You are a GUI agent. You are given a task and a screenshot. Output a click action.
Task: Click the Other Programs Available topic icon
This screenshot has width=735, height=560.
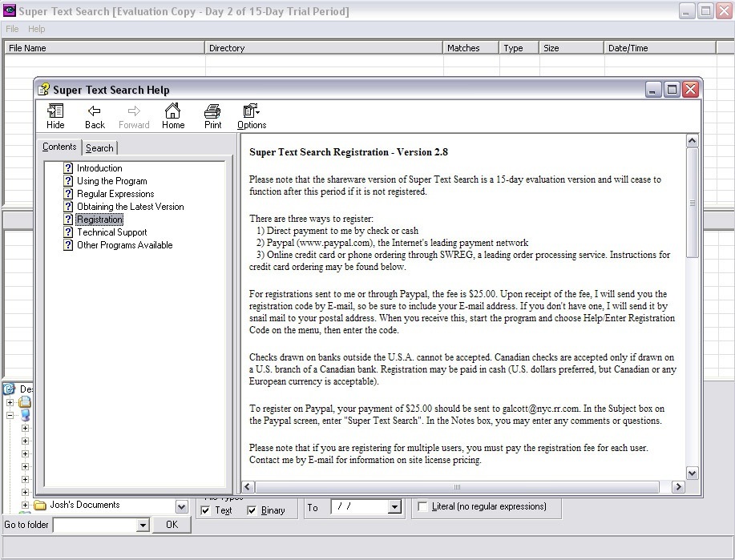(x=68, y=244)
